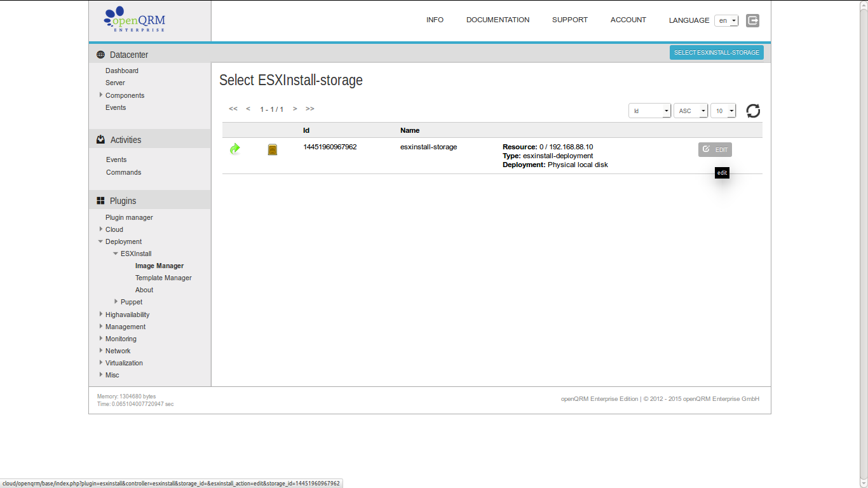Click EDIT button for esxinstall-storage
The width and height of the screenshot is (868, 488).
coord(715,149)
